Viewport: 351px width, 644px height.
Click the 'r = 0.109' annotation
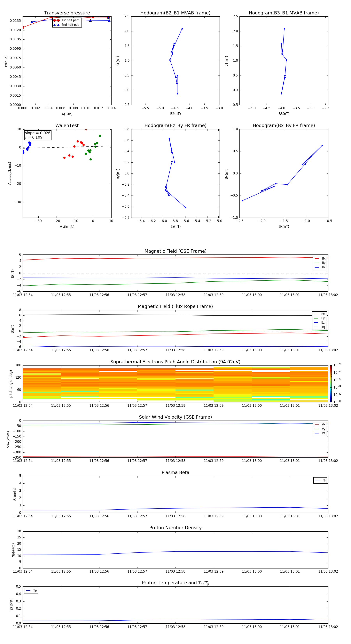[x=34, y=137]
